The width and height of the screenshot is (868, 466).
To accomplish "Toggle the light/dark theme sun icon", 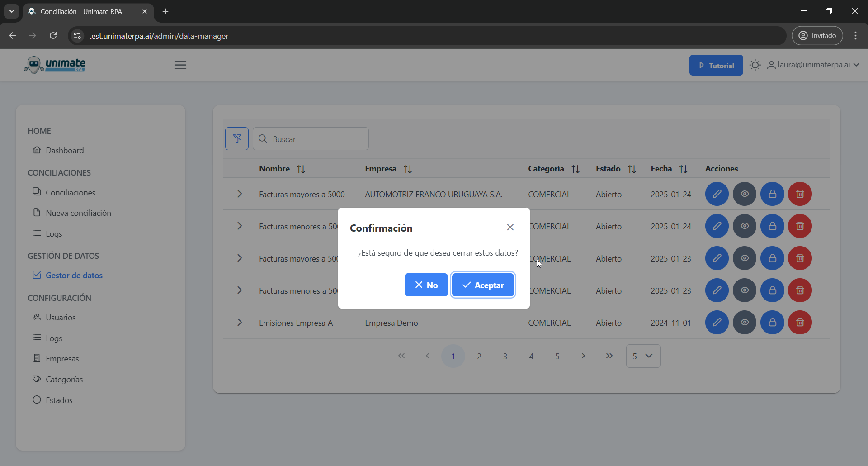I will tap(755, 65).
